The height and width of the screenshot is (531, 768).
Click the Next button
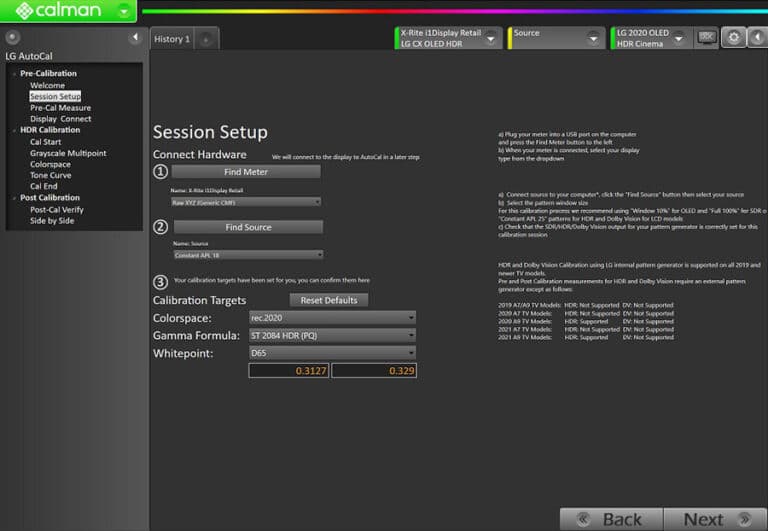coord(711,519)
